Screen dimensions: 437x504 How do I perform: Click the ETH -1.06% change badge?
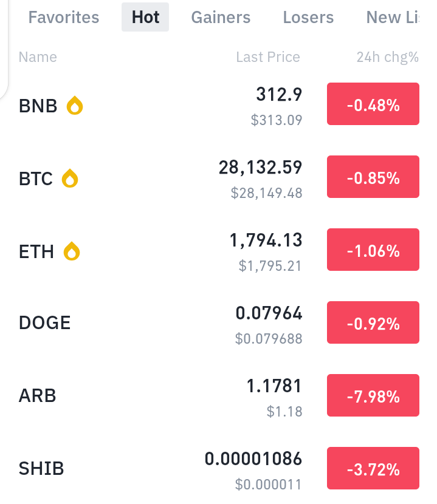click(x=373, y=250)
